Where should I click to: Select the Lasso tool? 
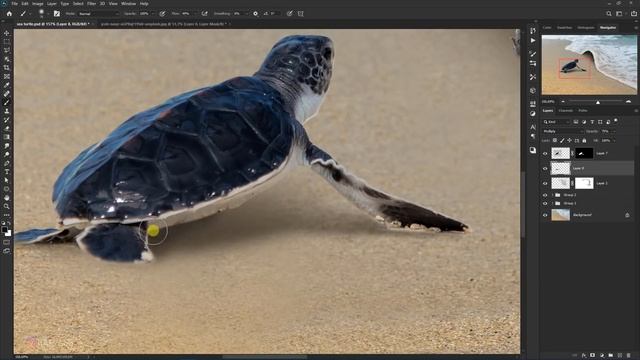(7, 50)
